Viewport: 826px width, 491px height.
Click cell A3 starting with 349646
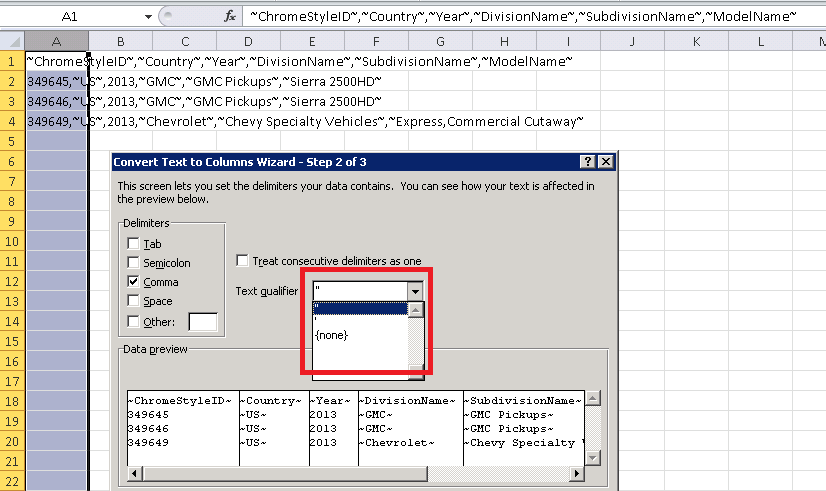pos(56,102)
